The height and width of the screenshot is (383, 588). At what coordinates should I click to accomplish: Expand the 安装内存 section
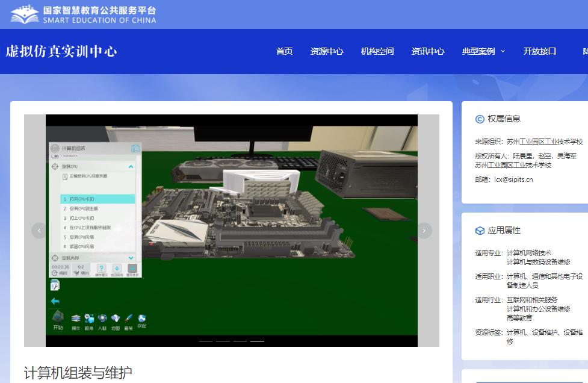pyautogui.click(x=131, y=258)
